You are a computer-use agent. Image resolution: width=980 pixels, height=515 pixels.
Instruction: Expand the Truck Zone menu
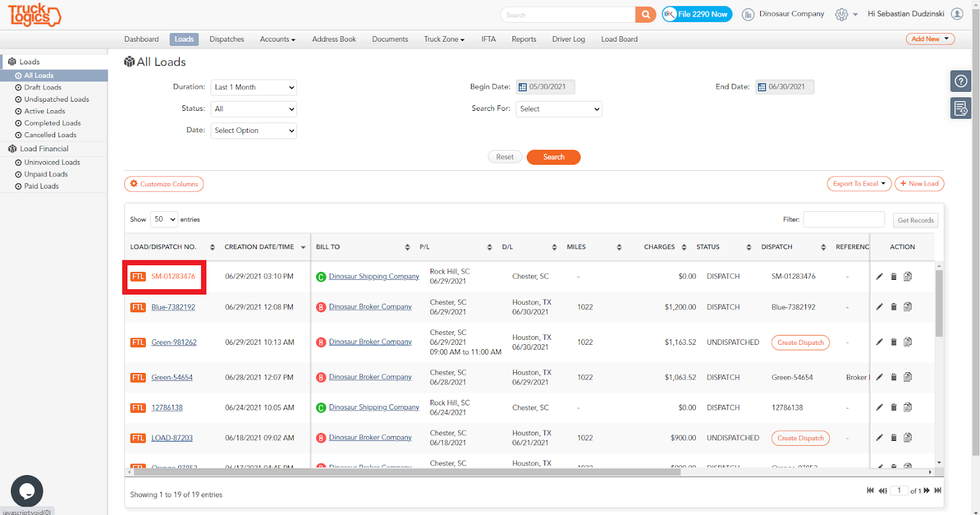coord(444,39)
